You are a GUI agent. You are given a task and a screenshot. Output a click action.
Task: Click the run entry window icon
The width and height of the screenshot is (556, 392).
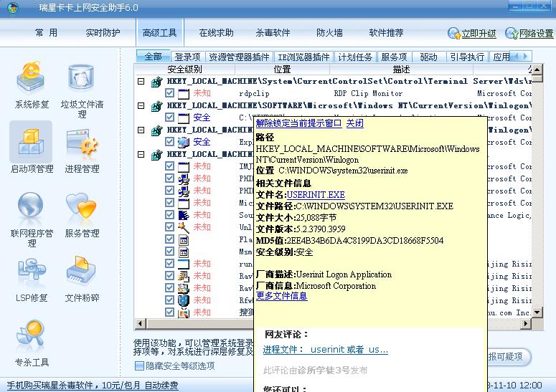(x=184, y=264)
